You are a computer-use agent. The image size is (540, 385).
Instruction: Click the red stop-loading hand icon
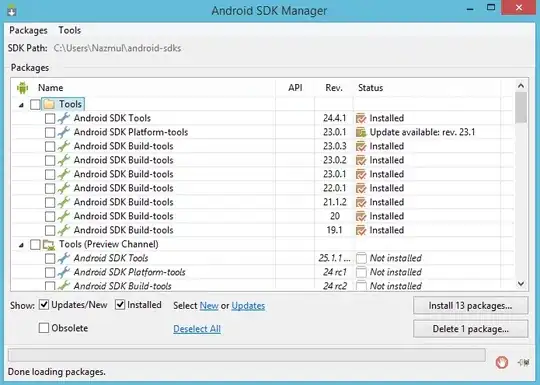(501, 362)
